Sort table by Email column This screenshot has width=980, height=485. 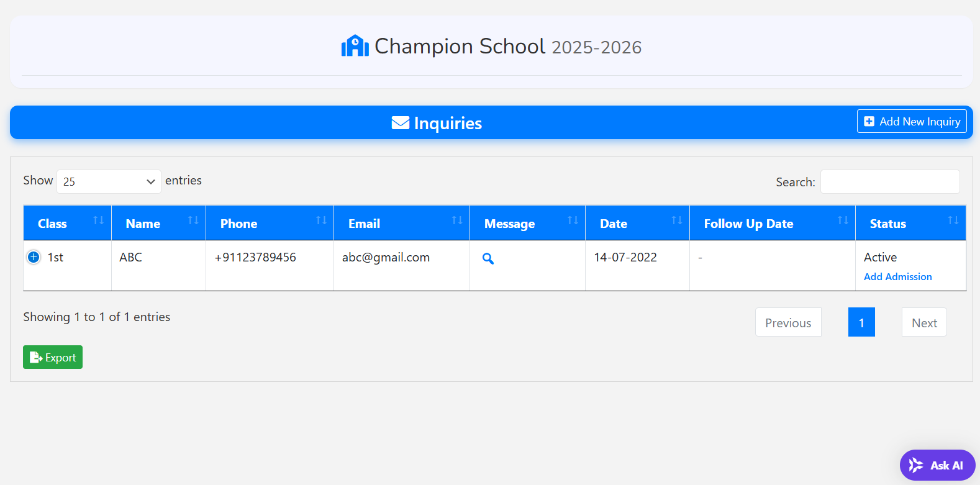coord(401,223)
